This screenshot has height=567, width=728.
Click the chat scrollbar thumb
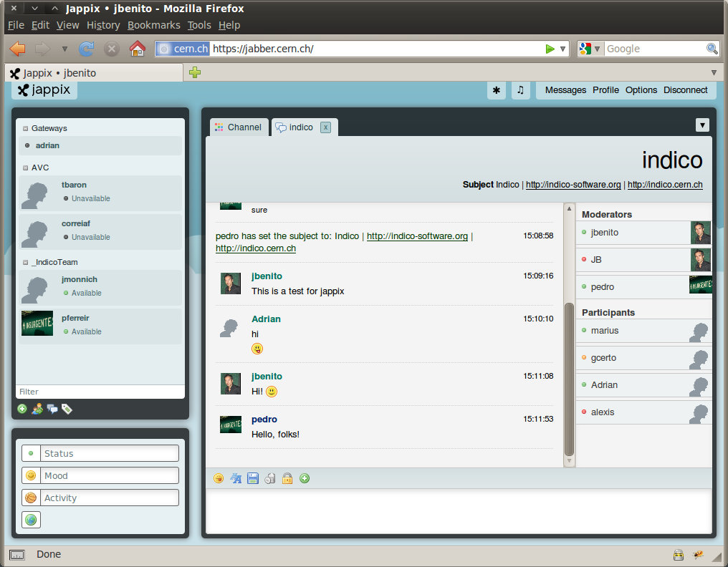coord(569,379)
